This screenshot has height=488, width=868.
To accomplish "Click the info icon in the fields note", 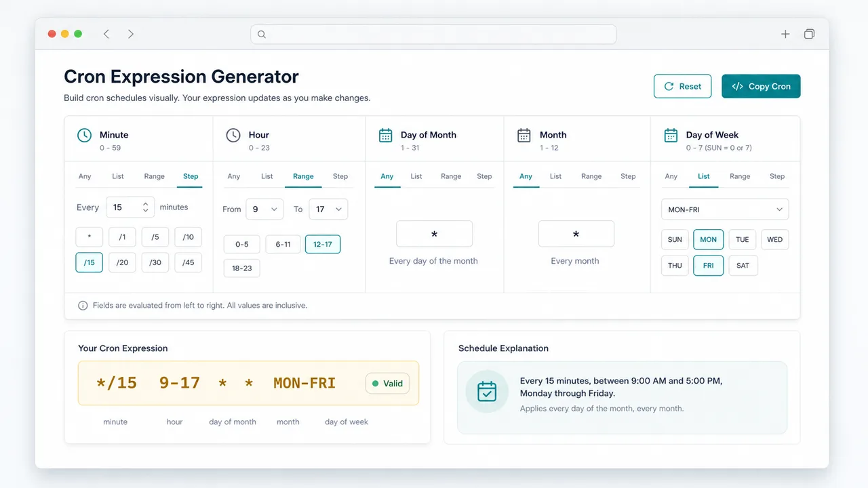I will 83,306.
